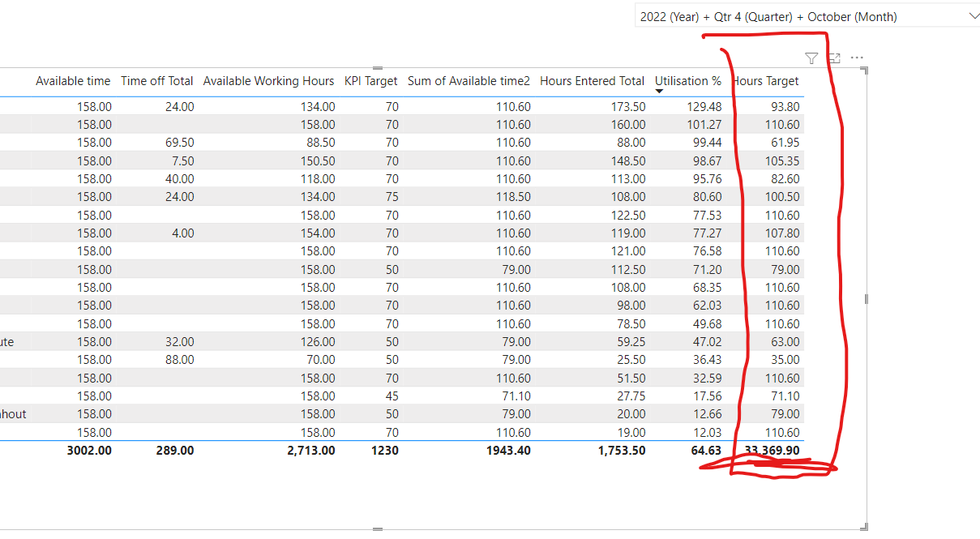
Task: Select Utilisation % cell 47.02
Action: coord(707,342)
